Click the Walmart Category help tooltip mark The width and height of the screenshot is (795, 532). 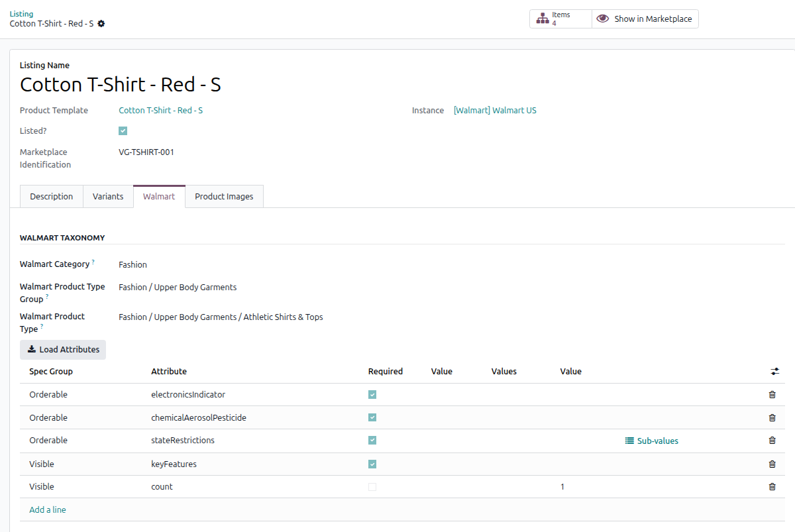(x=93, y=262)
